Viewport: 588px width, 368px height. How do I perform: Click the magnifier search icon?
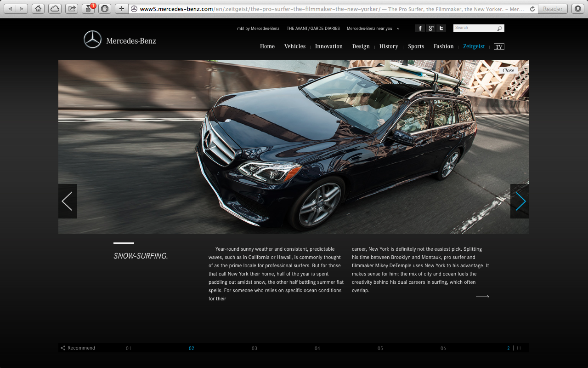[x=500, y=29]
